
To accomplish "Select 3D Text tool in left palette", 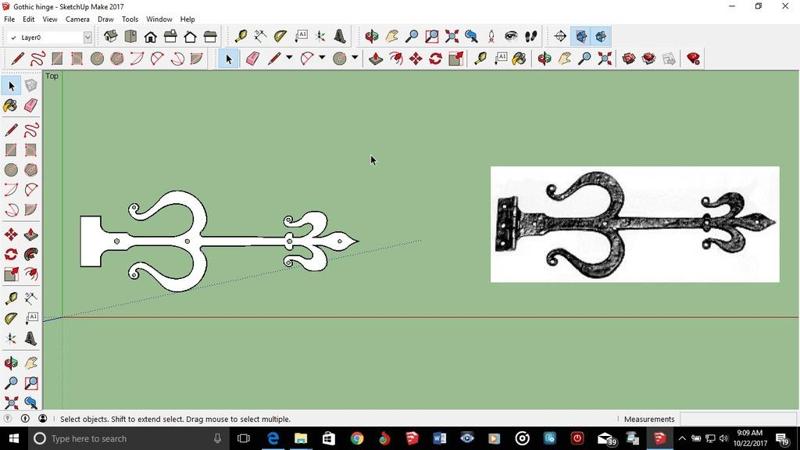I will 31,338.
